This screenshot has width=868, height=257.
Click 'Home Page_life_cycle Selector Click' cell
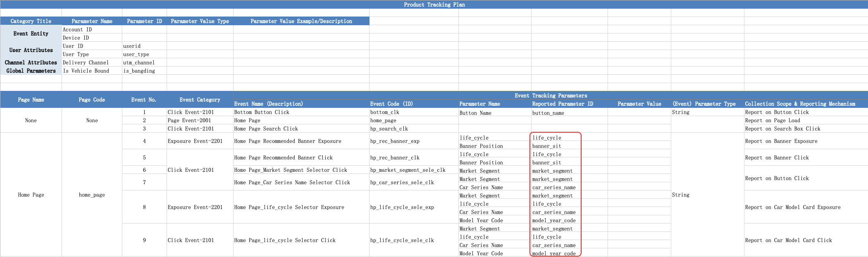point(301,240)
